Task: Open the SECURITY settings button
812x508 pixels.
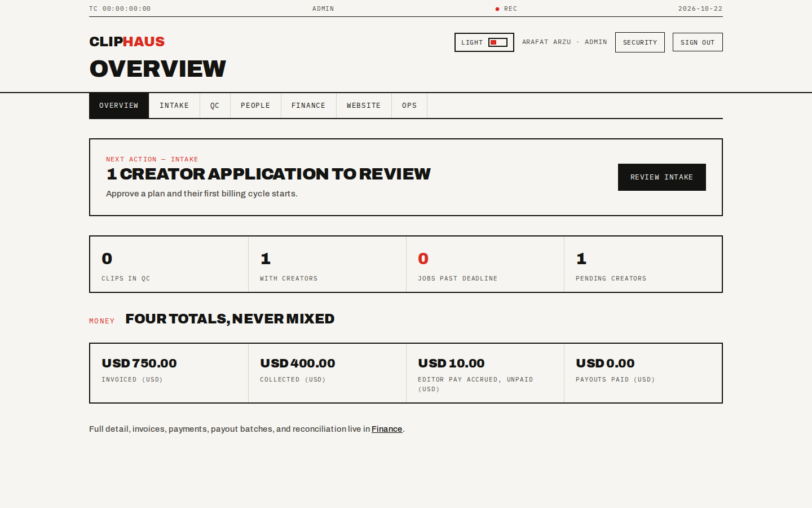Action: 640,42
